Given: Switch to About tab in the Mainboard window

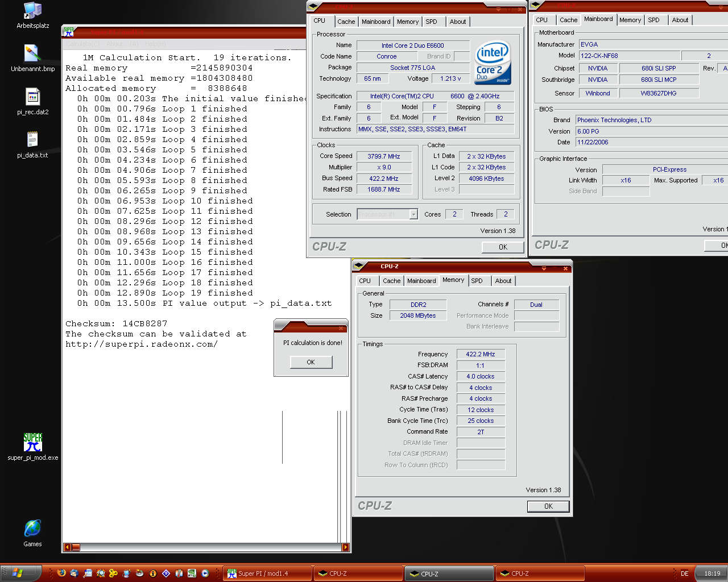Looking at the screenshot, I should (680, 20).
